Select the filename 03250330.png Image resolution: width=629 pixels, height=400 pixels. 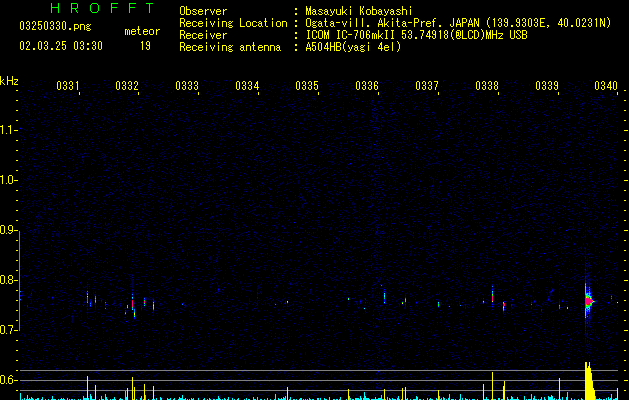pos(55,26)
